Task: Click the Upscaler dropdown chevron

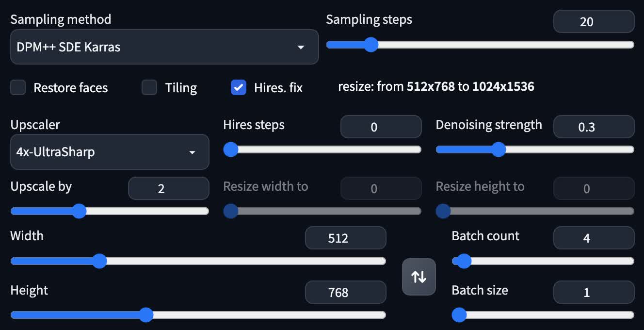Action: point(191,152)
